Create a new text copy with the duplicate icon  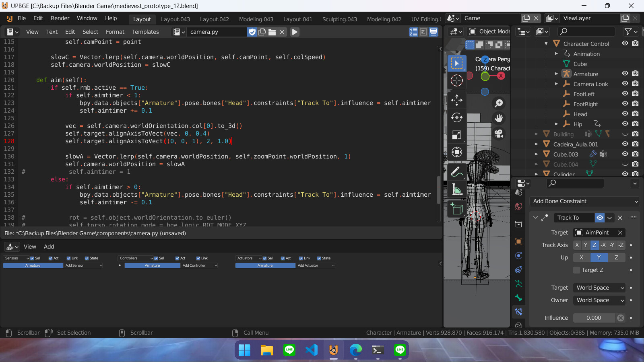pyautogui.click(x=262, y=32)
